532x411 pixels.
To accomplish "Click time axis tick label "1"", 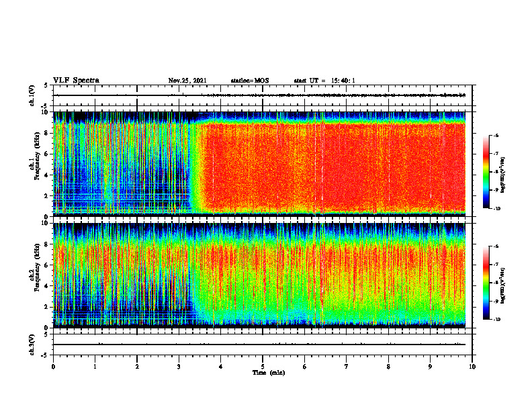I will 95,367.
